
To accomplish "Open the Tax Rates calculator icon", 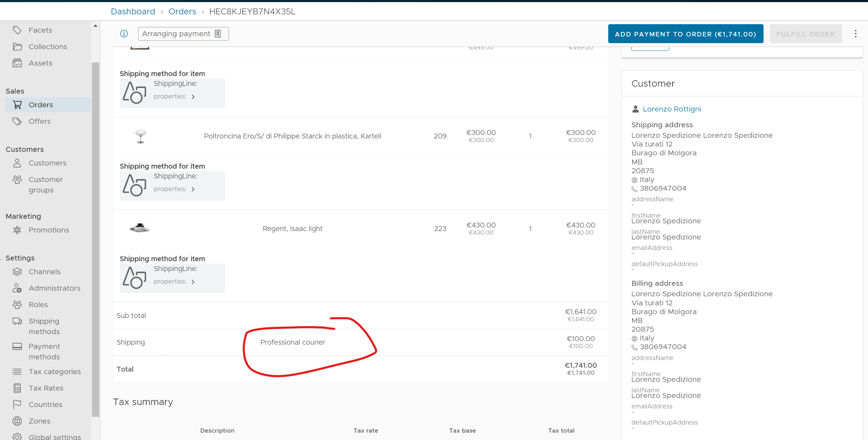I will tap(17, 388).
